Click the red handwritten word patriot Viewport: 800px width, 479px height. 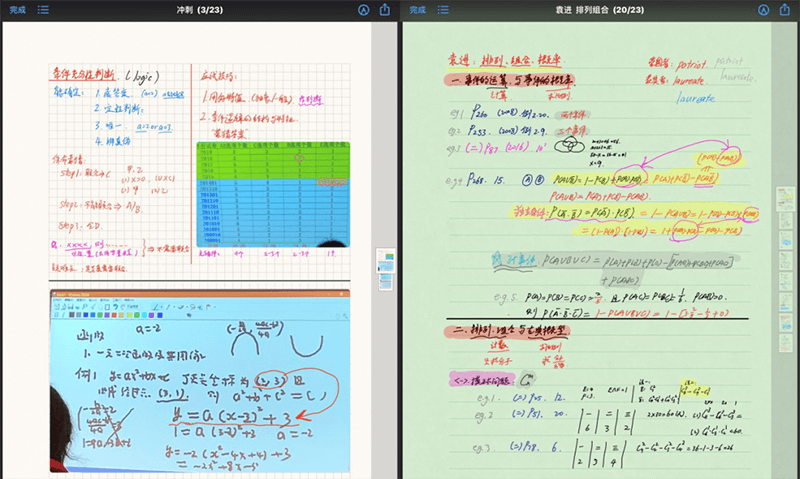point(691,65)
